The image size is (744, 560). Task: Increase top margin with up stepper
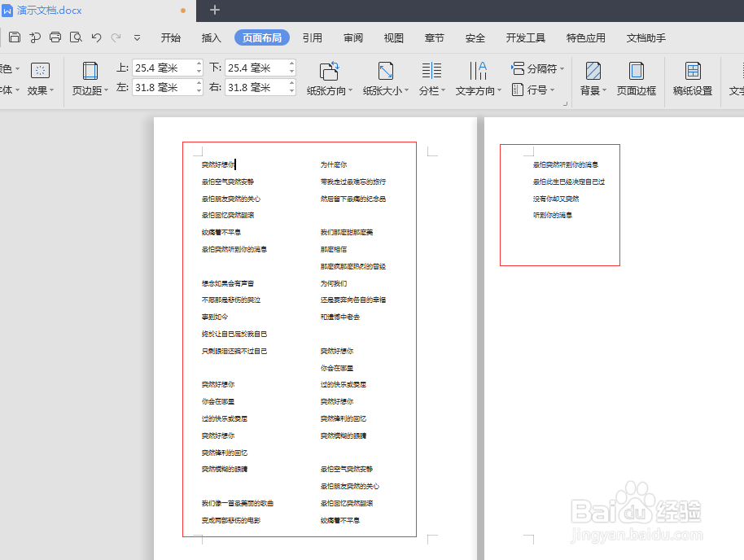[x=199, y=63]
